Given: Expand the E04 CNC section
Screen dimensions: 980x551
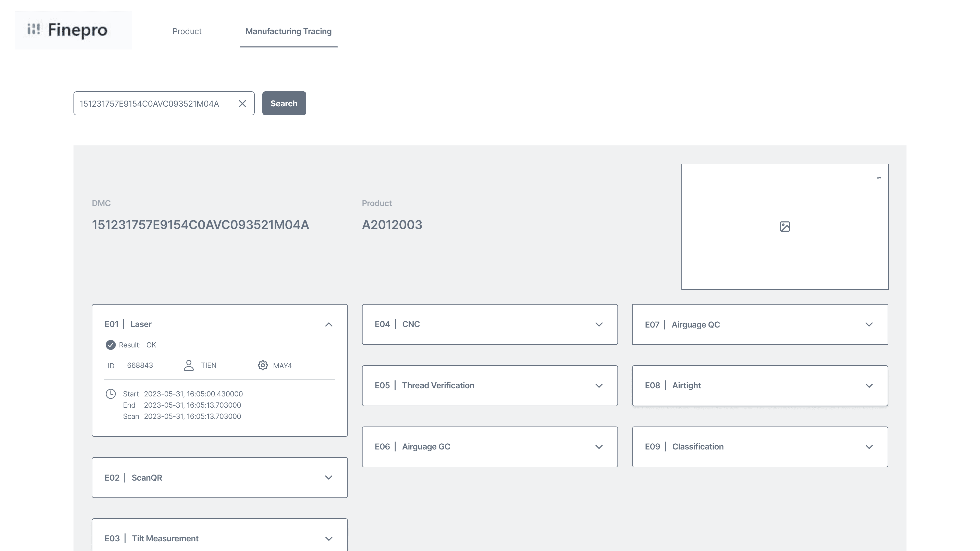Looking at the screenshot, I should tap(599, 324).
